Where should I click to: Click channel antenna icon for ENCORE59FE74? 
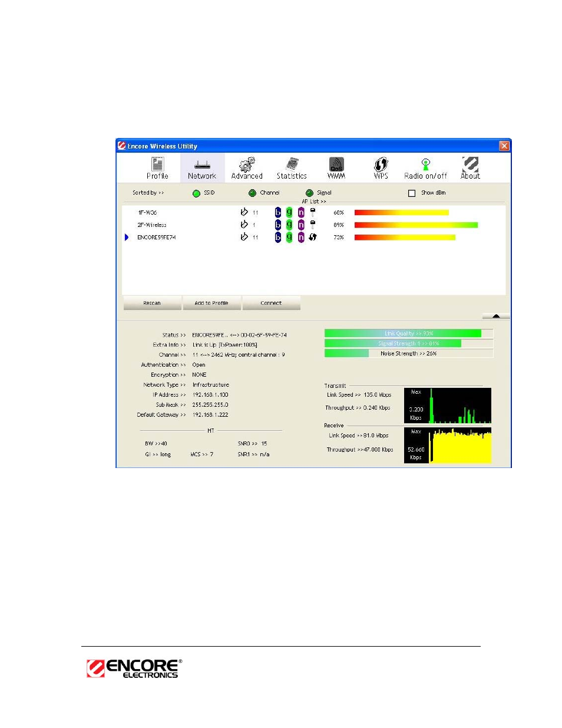click(x=244, y=237)
